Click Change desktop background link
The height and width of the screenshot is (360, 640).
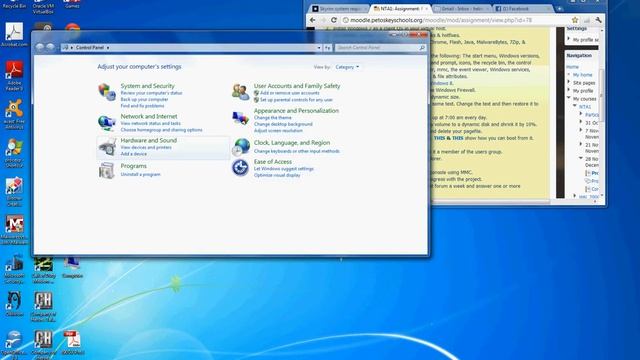pyautogui.click(x=283, y=124)
